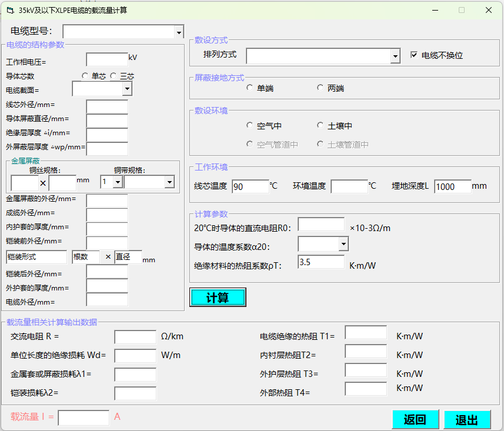Click the 退出 button
The width and height of the screenshot is (504, 431).
pyautogui.click(x=467, y=419)
